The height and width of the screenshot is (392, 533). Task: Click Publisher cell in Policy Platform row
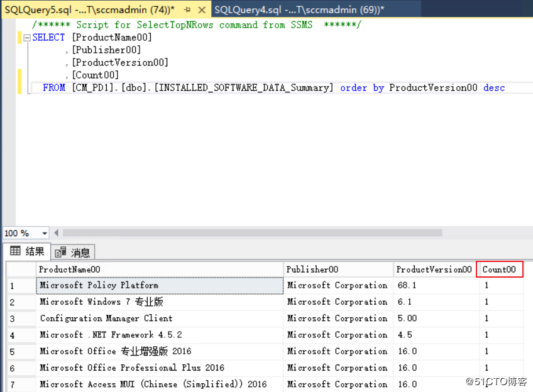tap(338, 285)
